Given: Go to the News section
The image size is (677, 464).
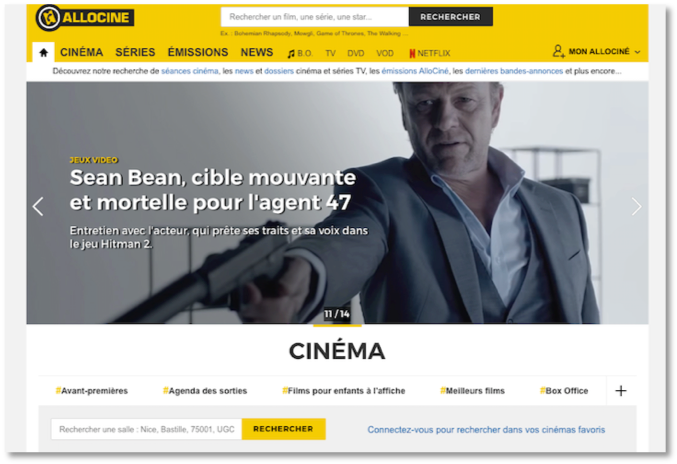Looking at the screenshot, I should (x=257, y=52).
